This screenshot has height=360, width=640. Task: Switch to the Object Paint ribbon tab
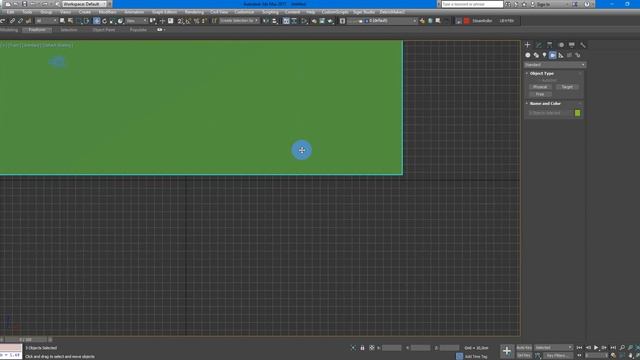point(104,30)
